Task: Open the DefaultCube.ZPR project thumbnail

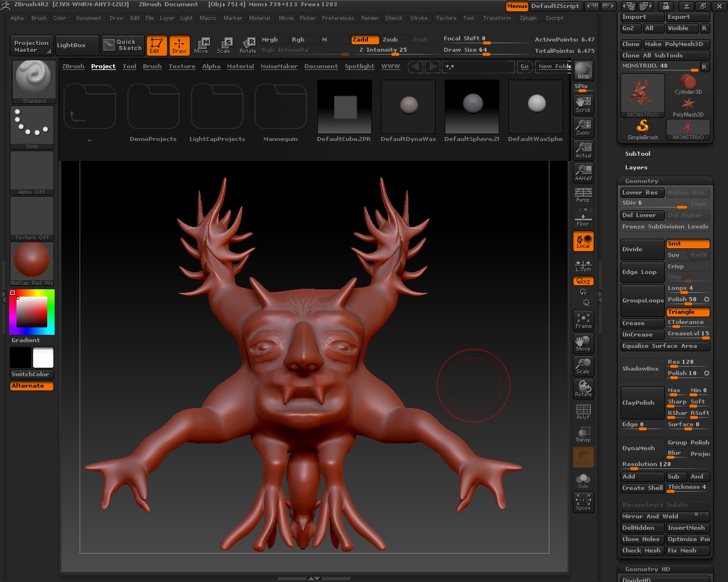Action: pos(345,111)
